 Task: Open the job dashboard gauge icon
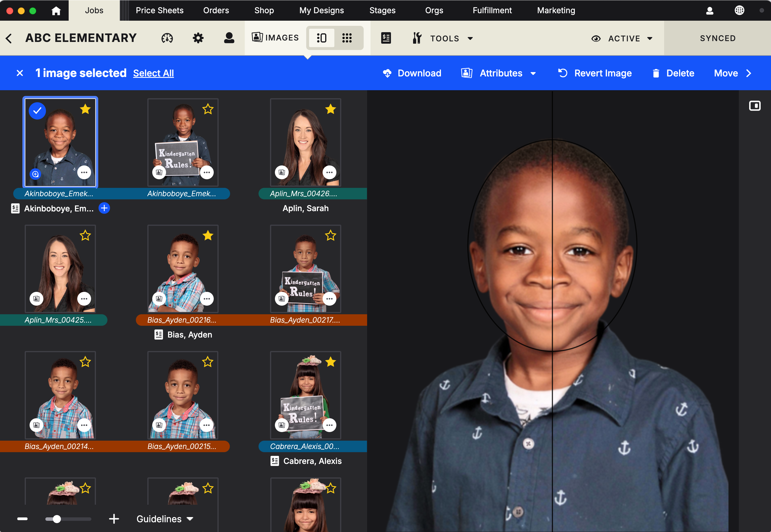point(167,38)
